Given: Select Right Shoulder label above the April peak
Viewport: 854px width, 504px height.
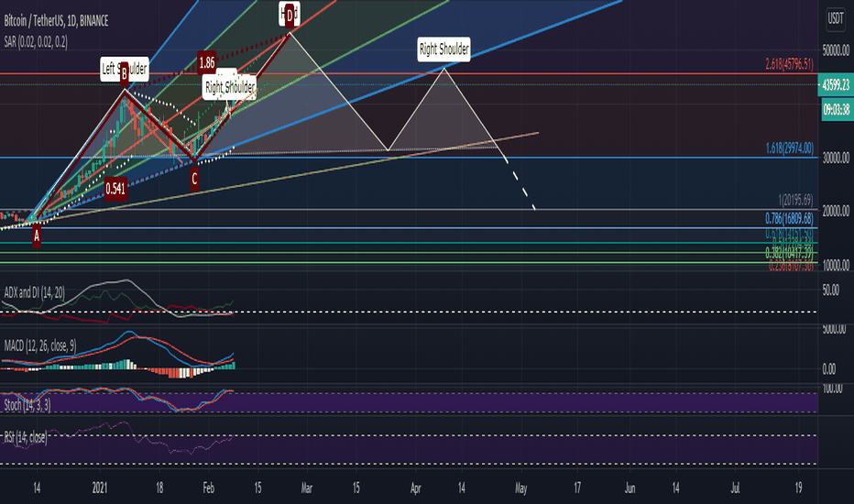Looking at the screenshot, I should point(443,49).
